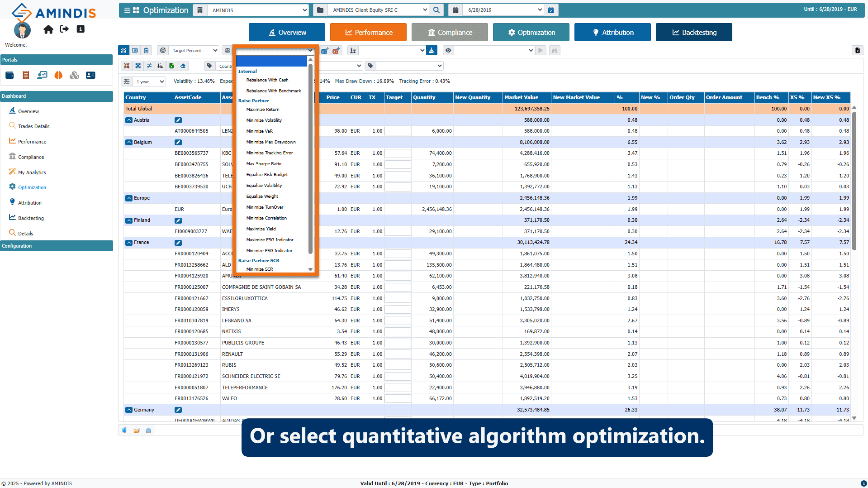Image resolution: width=868 pixels, height=488 pixels.
Task: Collapse the Finland country group
Action: (129, 220)
